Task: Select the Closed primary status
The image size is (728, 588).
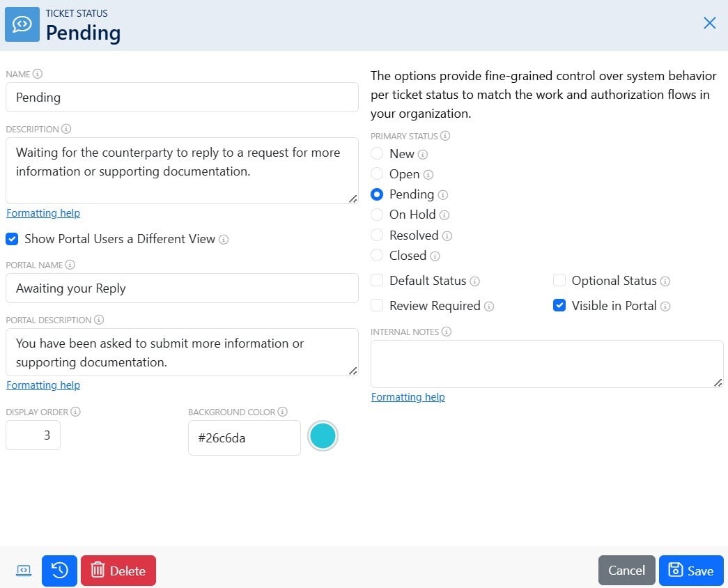Action: 377,255
